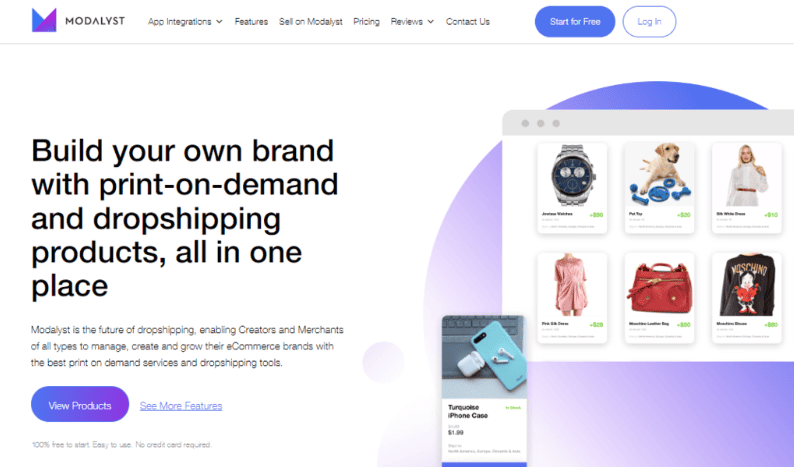
Task: Select the white dress product card
Action: point(746,188)
